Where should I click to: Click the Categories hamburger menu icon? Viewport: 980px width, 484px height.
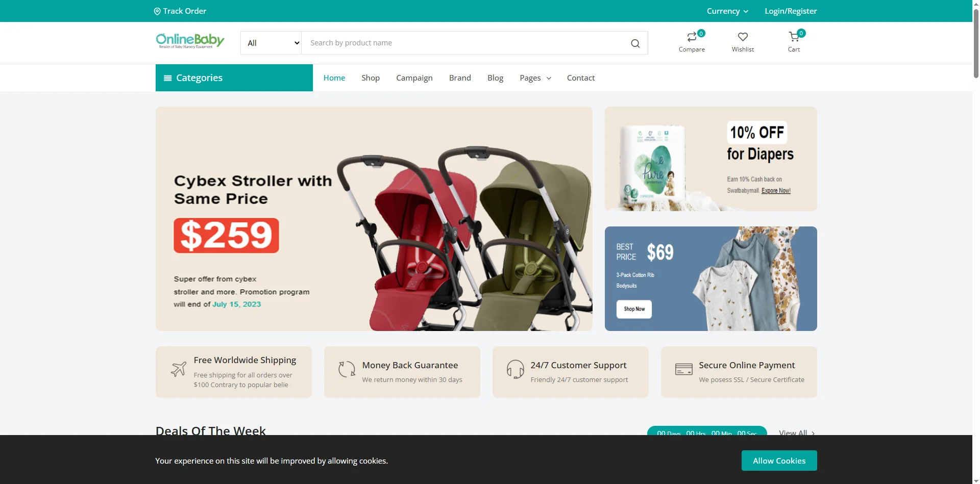click(167, 78)
